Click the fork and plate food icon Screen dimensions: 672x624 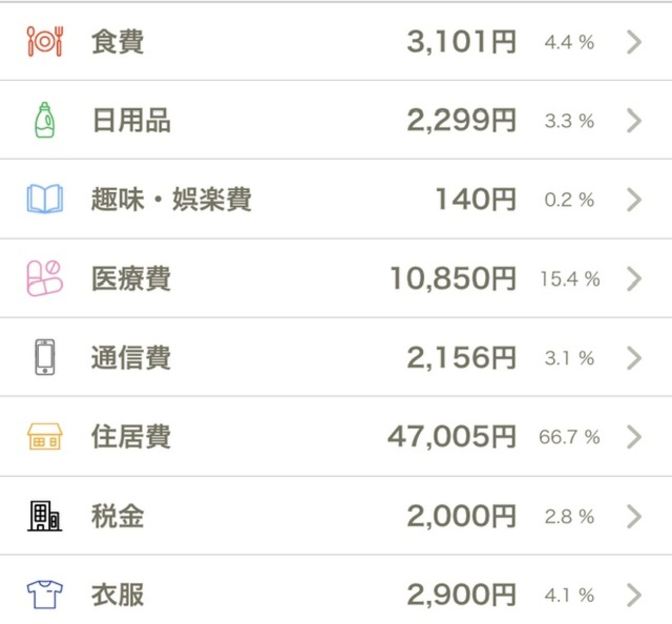point(45,41)
